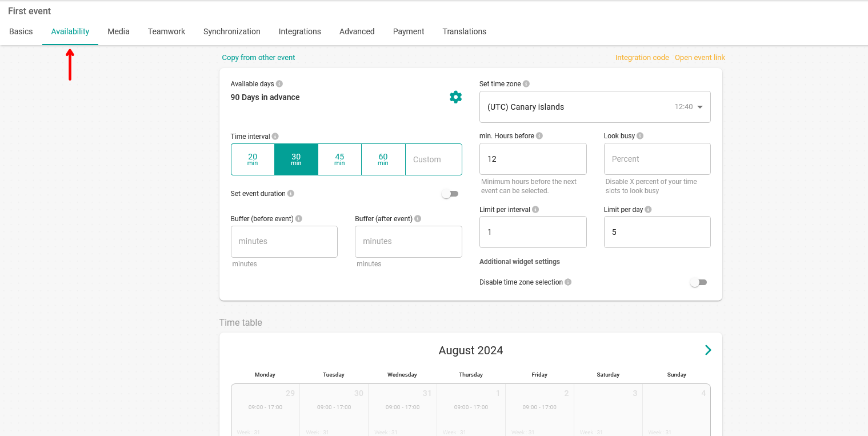Switch to the Payment tab

[x=409, y=31]
